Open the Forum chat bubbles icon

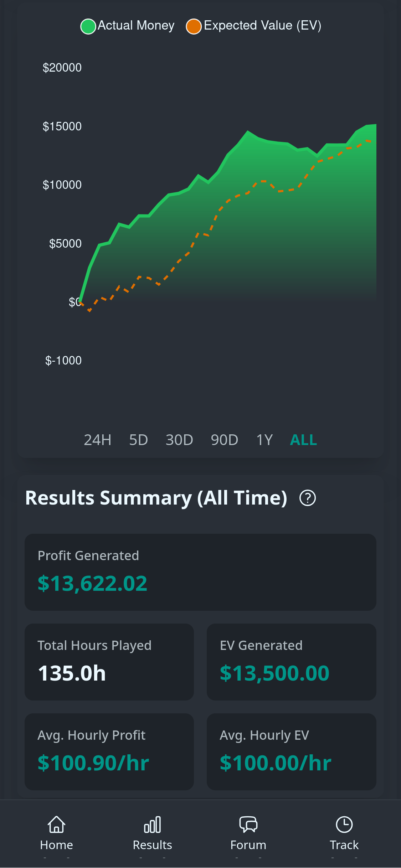click(248, 825)
